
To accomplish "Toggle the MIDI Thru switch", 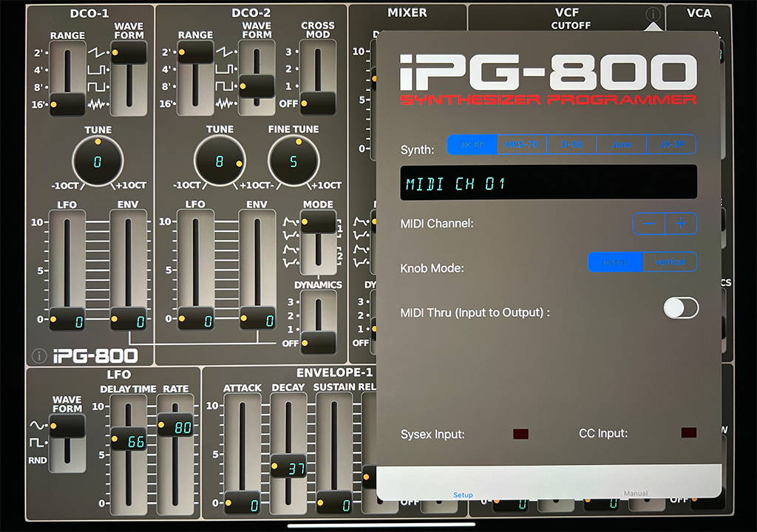I will click(x=680, y=308).
